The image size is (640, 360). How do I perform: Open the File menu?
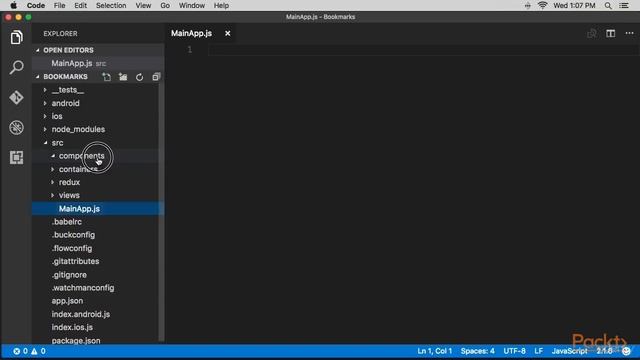point(59,5)
